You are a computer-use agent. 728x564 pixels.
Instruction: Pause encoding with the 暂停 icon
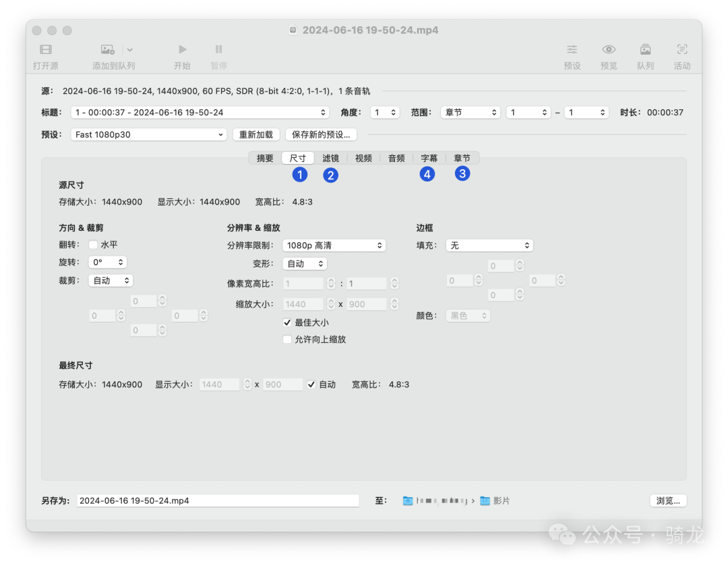[218, 49]
